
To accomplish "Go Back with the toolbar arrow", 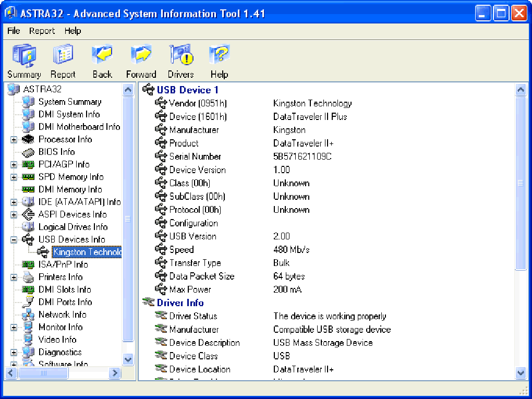I will click(102, 54).
